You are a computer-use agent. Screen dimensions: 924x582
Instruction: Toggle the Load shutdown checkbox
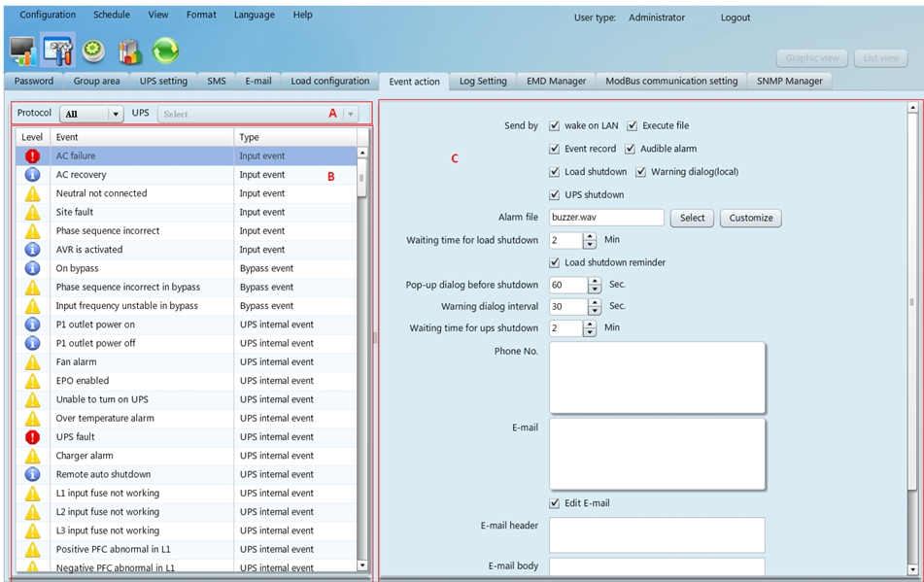tap(554, 171)
